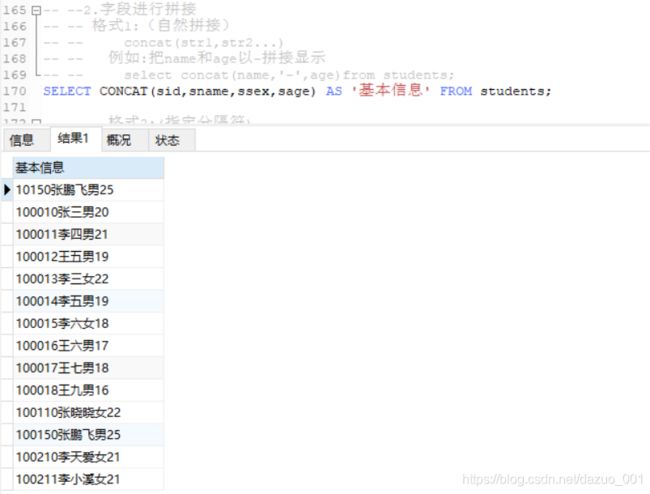Viewport: 650px width, 494px height.
Task: Select row 100018王九男16
Action: click(88, 390)
